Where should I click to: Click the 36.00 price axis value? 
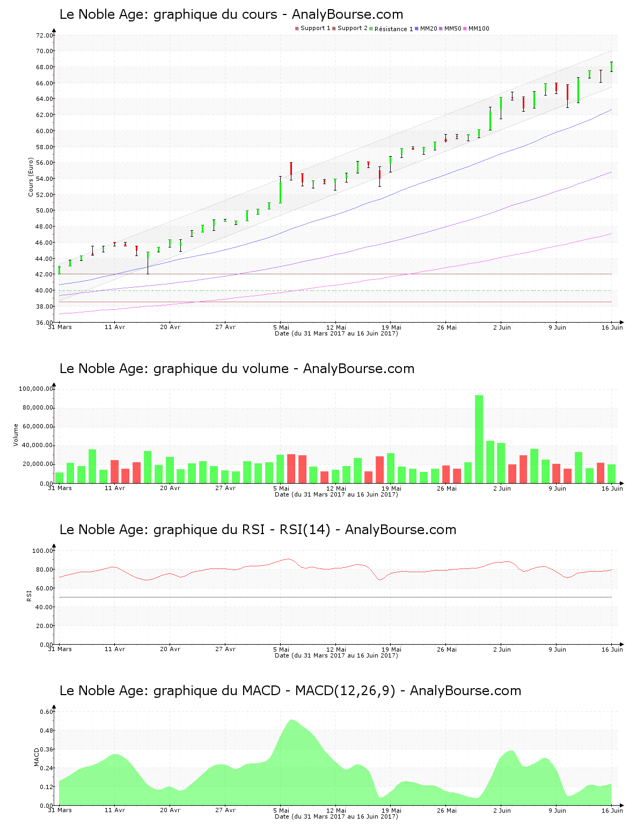[x=45, y=323]
